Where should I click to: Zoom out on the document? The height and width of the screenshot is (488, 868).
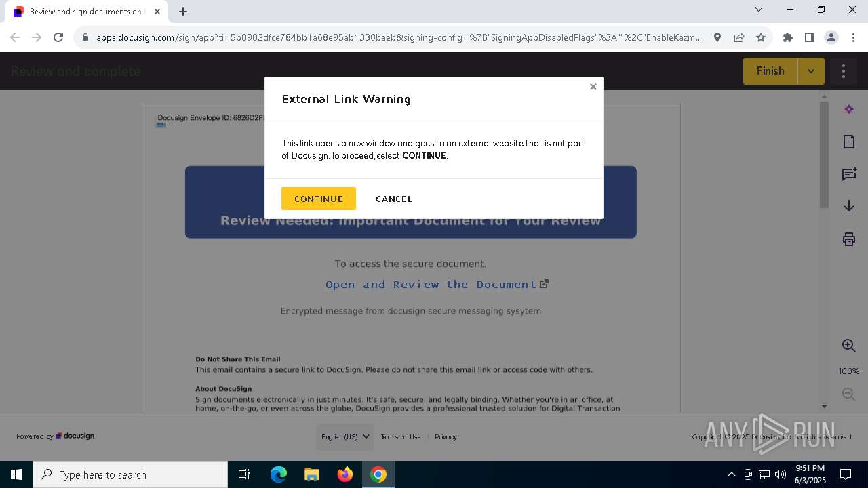(x=848, y=394)
